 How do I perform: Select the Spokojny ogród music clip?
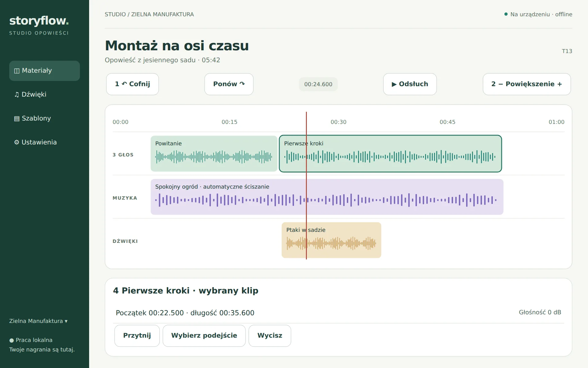point(327,197)
